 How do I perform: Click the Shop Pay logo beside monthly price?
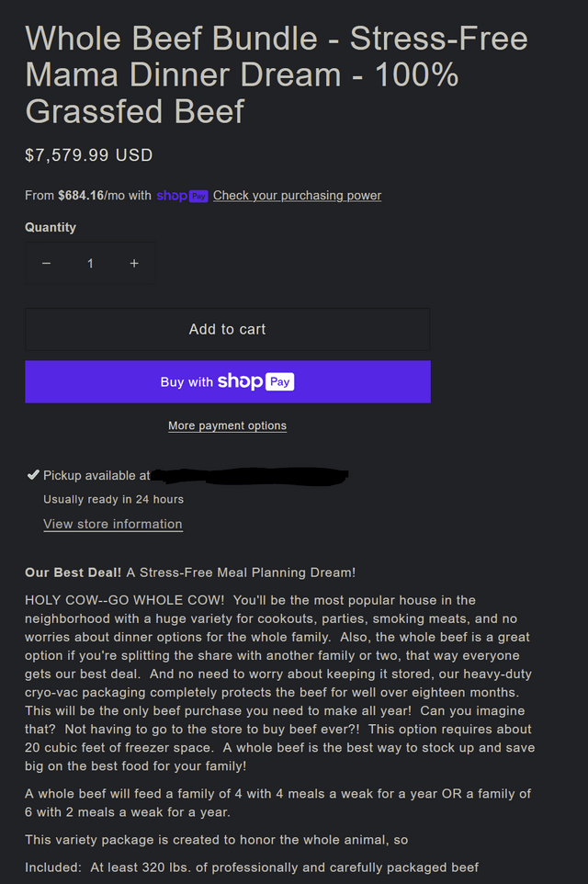pyautogui.click(x=182, y=196)
